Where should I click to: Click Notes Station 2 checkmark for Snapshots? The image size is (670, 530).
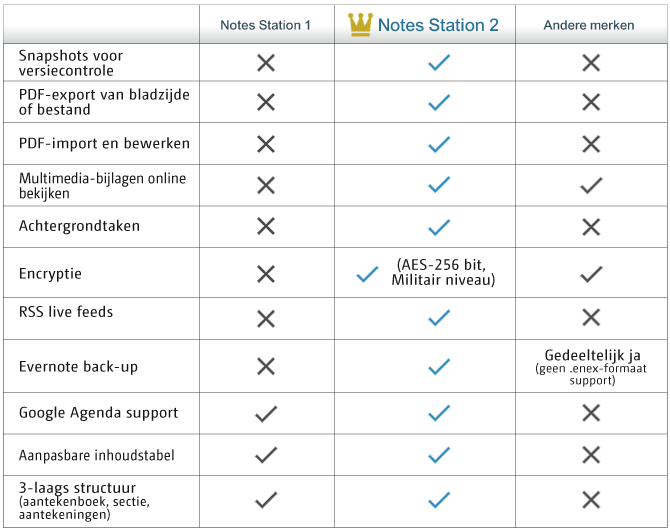click(x=438, y=63)
